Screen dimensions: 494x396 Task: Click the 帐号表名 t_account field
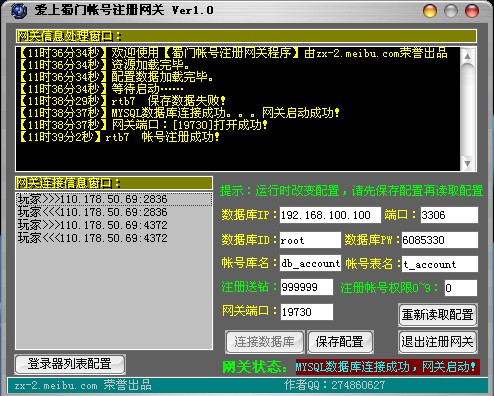tap(440, 264)
